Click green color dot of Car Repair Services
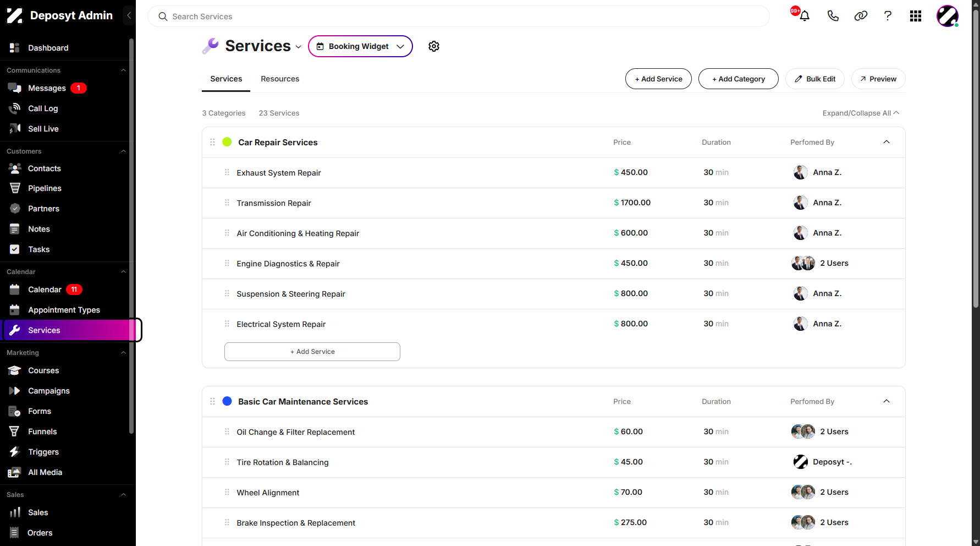This screenshot has height=546, width=980. 227,142
